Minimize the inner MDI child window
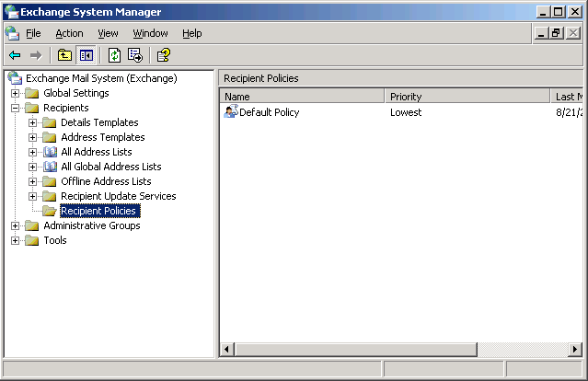The width and height of the screenshot is (588, 381). tap(541, 33)
